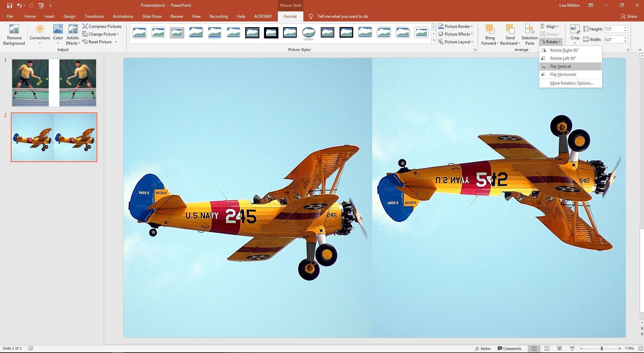Image resolution: width=644 pixels, height=353 pixels.
Task: Open the Picture Styles dialog launcher
Action: (475, 50)
